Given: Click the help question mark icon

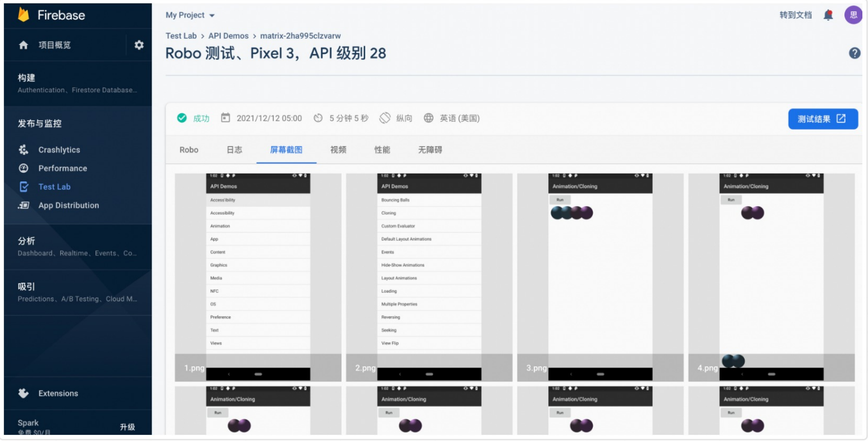Looking at the screenshot, I should [x=855, y=53].
